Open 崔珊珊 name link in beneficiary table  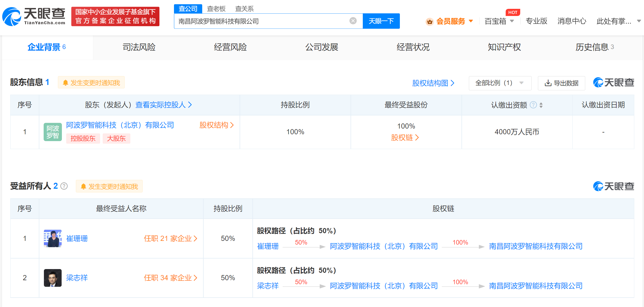pos(77,238)
